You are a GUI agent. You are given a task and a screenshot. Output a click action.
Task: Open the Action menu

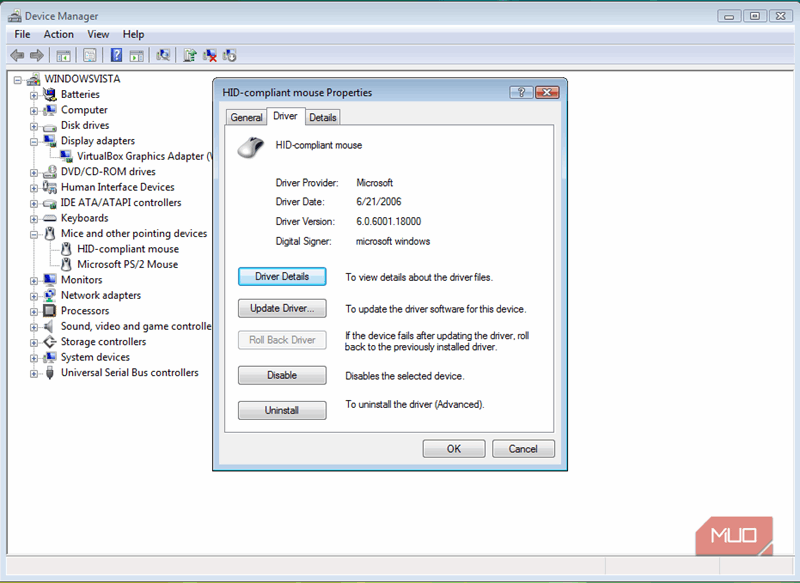point(58,34)
